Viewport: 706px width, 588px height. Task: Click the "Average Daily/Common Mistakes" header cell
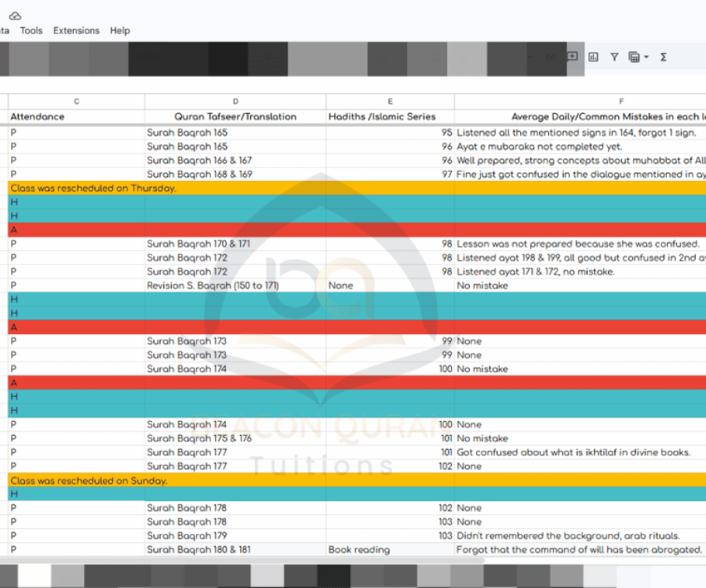coord(580,117)
